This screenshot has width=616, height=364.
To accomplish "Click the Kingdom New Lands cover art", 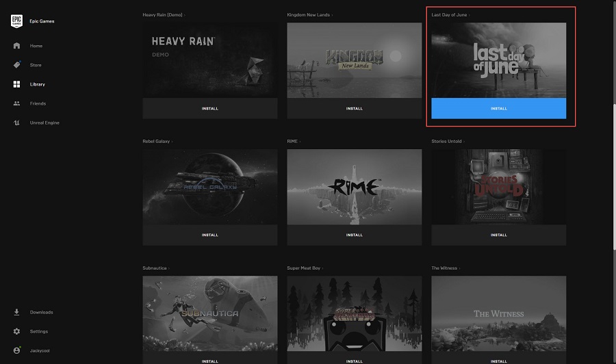I will (355, 60).
